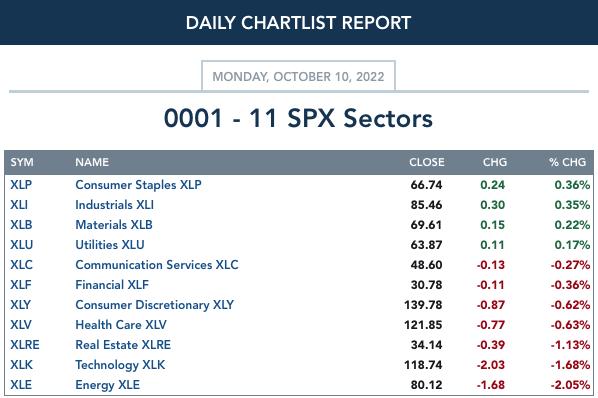Image resolution: width=598 pixels, height=398 pixels.
Task: Select the XLB symbol link
Action: pos(21,225)
